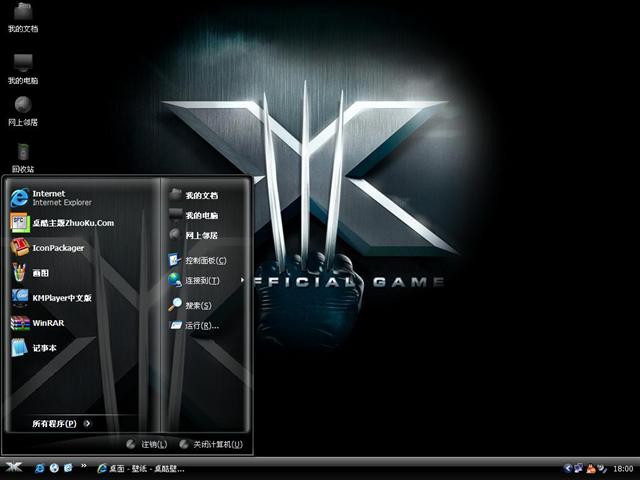640x480 pixels.
Task: Expand 连接到(T) submenu
Action: [200, 280]
